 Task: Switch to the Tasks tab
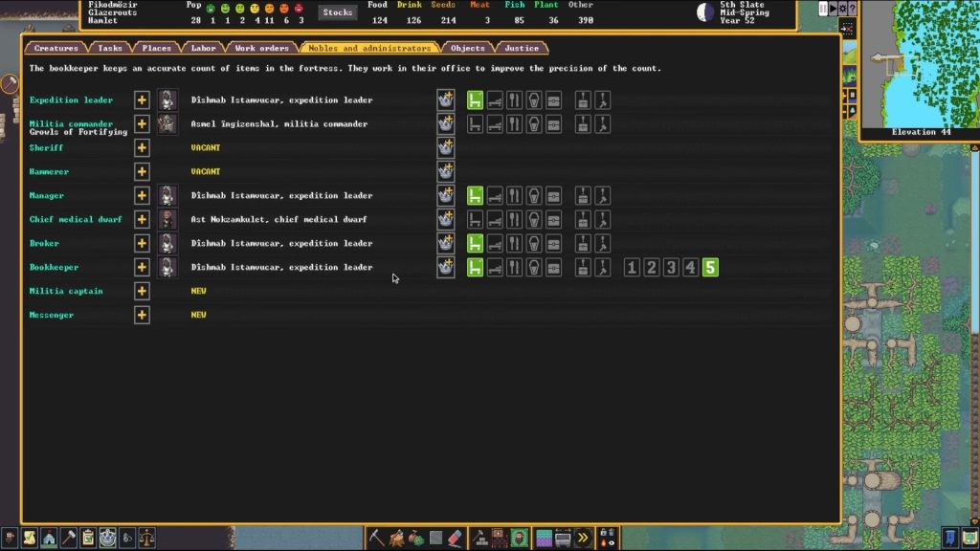tap(110, 48)
